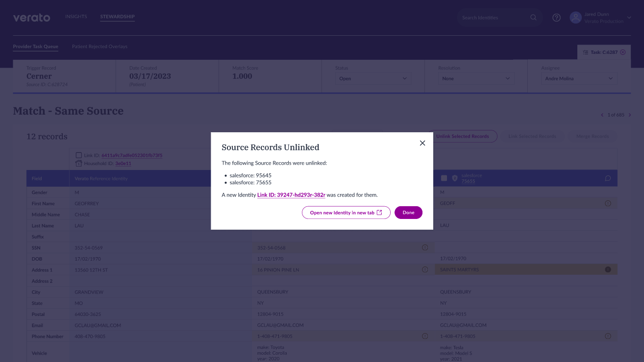Image resolution: width=644 pixels, height=362 pixels.
Task: Close the Source Records Unlinked dialog
Action: tap(422, 143)
